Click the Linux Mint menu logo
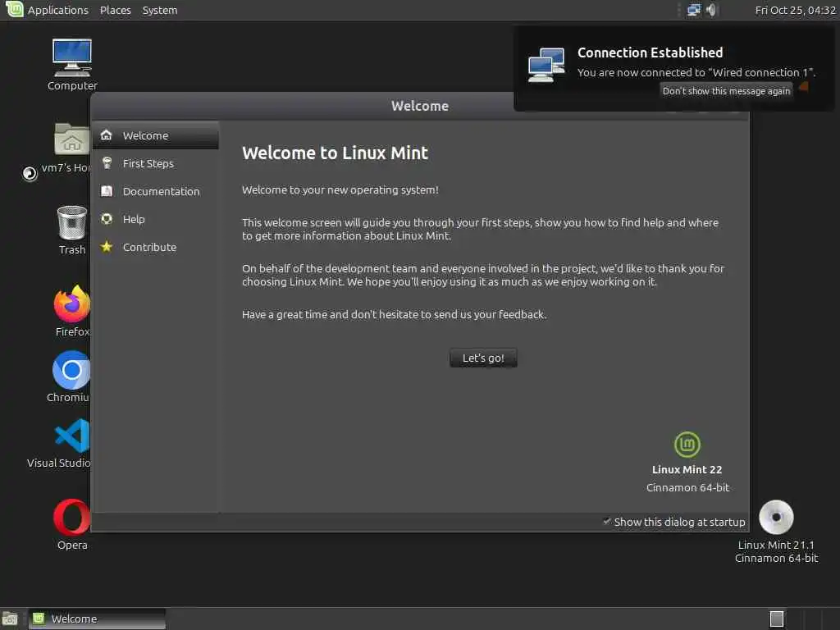The image size is (840, 630). point(14,9)
